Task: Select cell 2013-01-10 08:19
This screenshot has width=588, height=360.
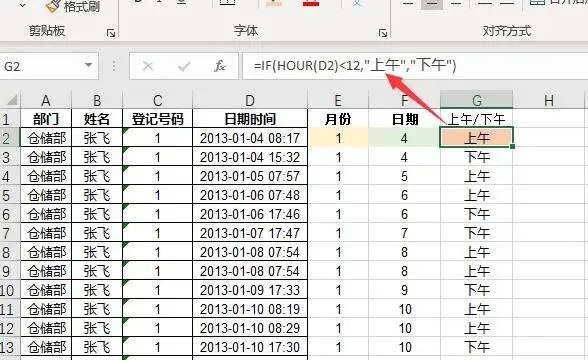Action: point(250,309)
